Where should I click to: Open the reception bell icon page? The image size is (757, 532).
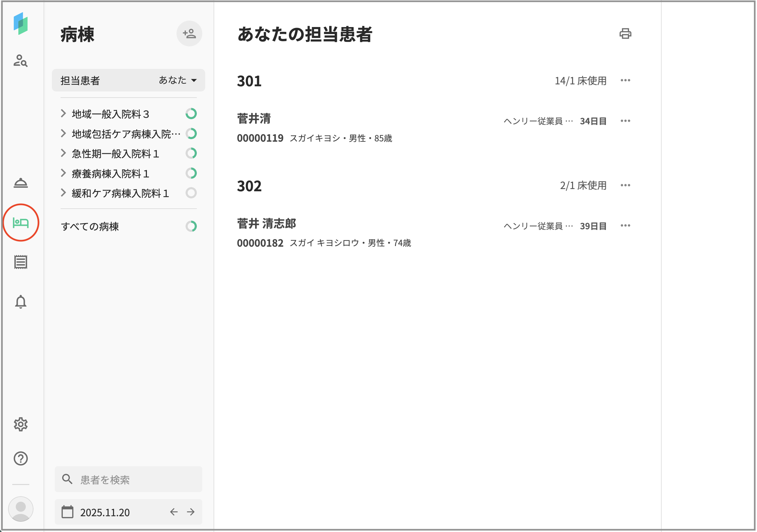click(x=20, y=183)
